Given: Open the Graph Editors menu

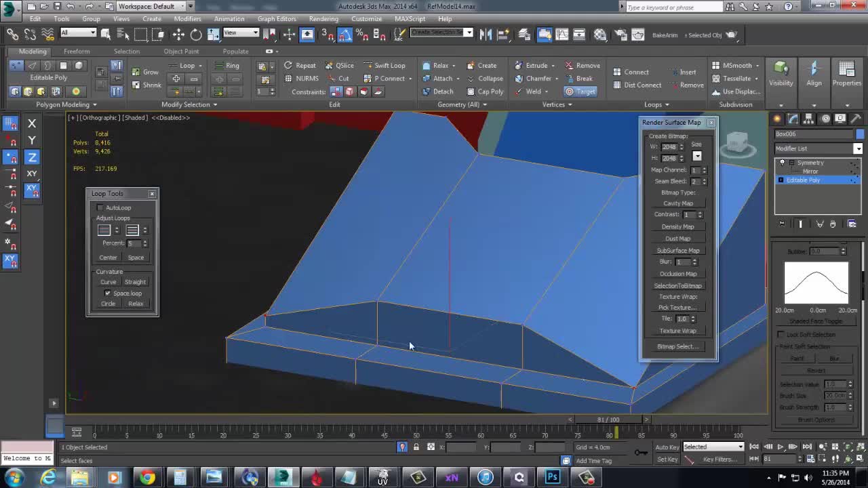Looking at the screenshot, I should pos(277,19).
